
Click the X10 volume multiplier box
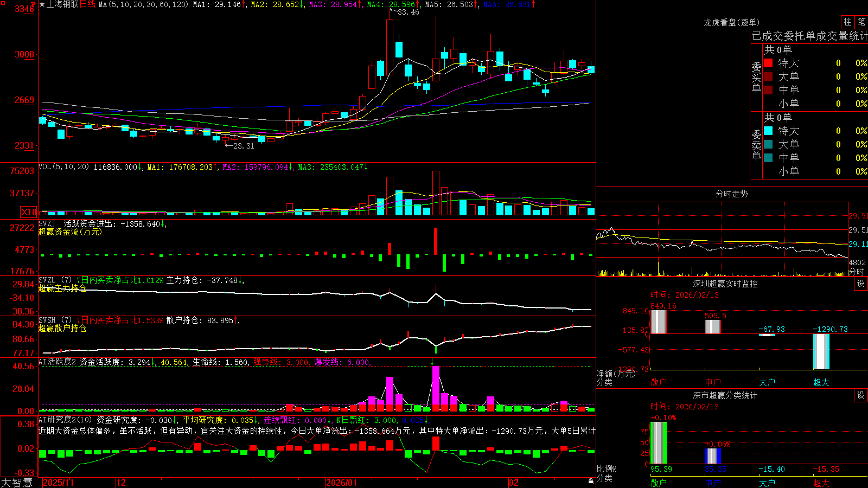click(29, 212)
